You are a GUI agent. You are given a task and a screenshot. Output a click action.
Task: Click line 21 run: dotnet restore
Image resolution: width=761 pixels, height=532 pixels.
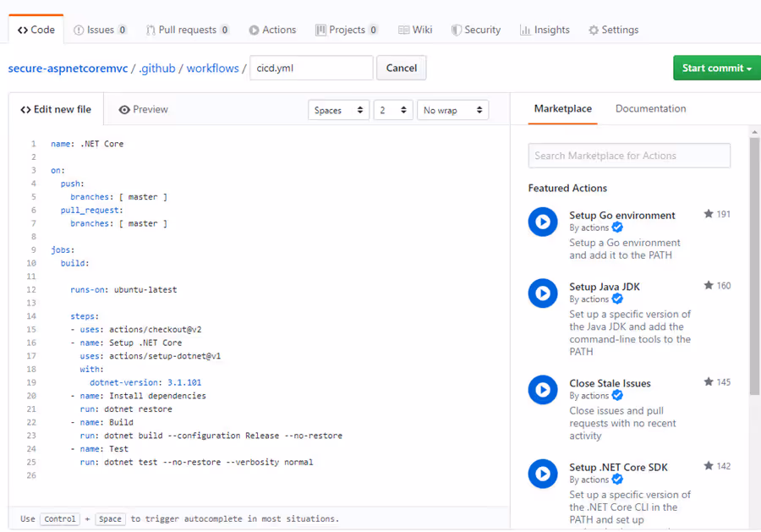click(x=126, y=409)
